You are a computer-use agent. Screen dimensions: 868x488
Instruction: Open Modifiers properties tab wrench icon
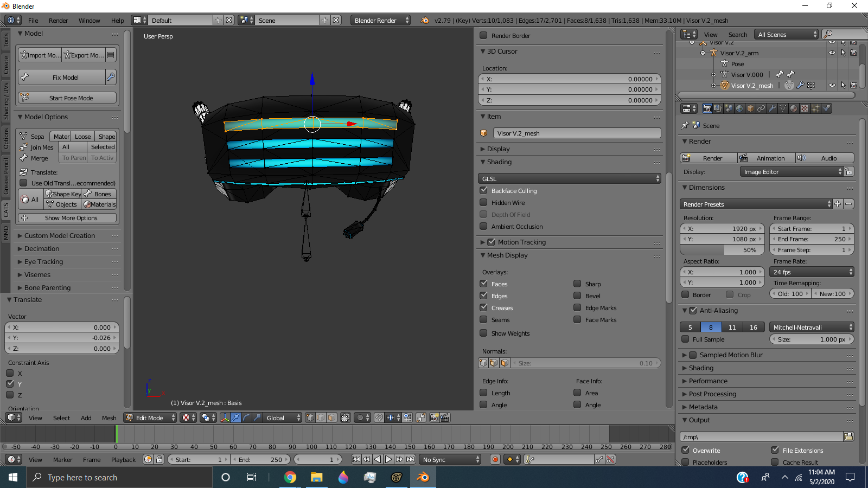[x=772, y=108]
